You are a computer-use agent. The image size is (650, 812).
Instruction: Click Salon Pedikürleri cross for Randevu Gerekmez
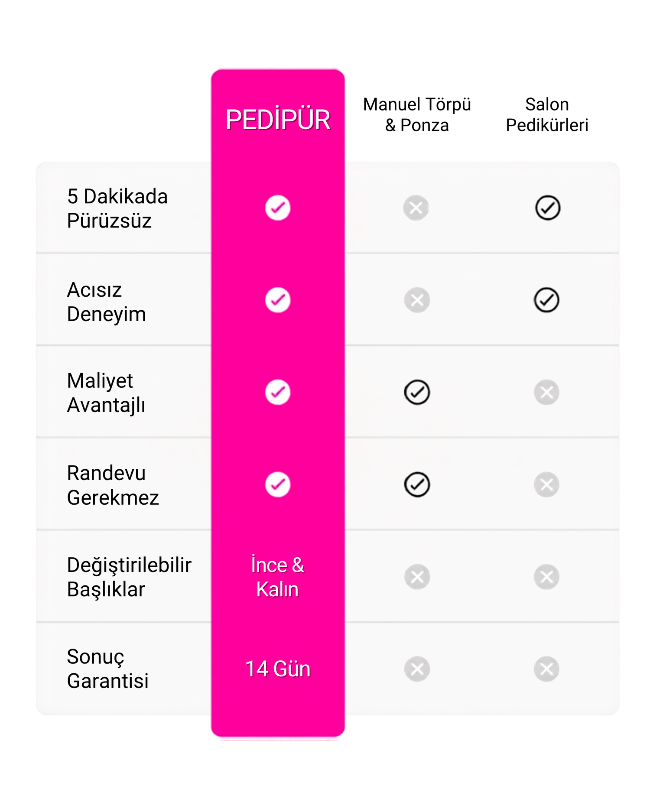[x=546, y=484]
